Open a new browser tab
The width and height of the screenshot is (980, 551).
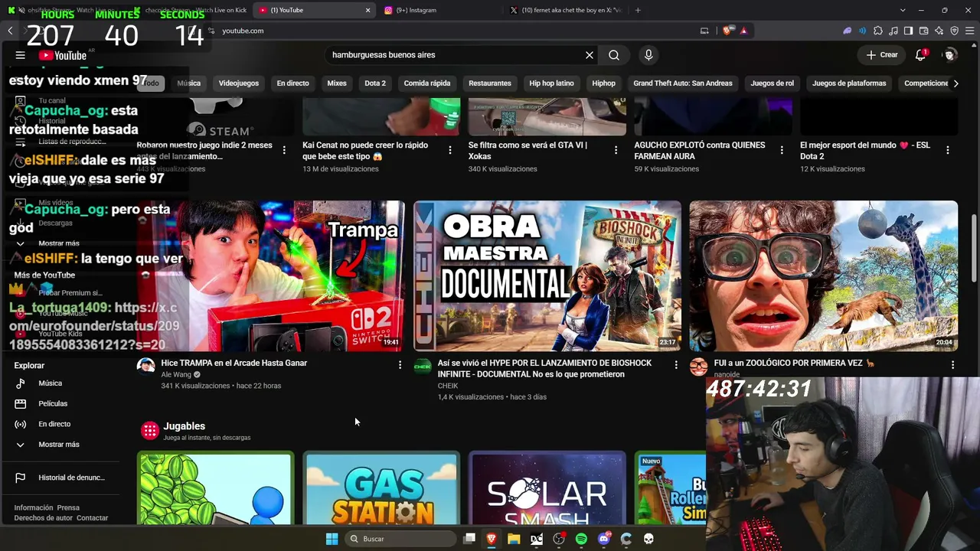point(638,10)
